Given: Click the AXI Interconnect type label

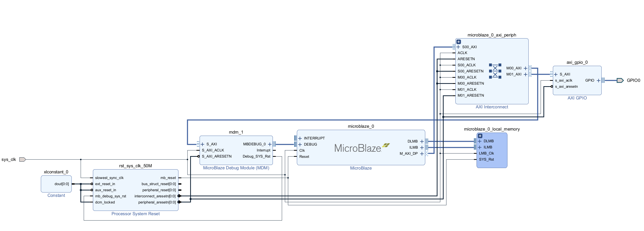Looking at the screenshot, I should click(x=492, y=107).
